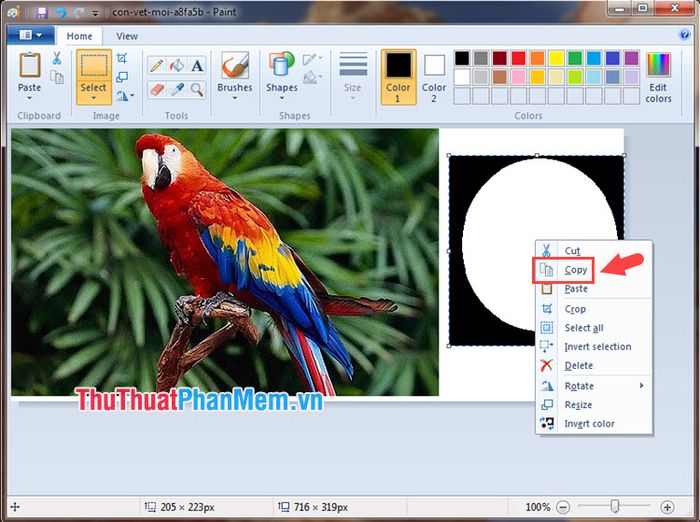Toggle Color 1 as active color

[398, 77]
